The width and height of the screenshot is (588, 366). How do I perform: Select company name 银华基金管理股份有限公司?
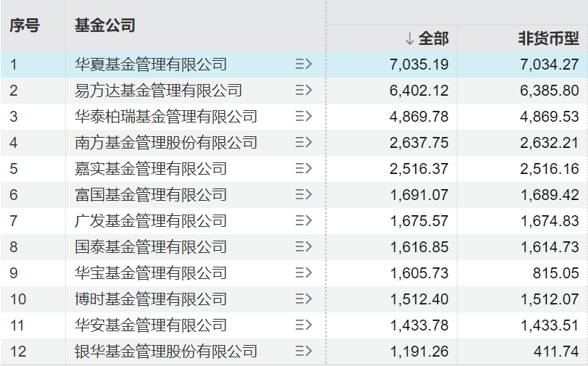[165, 351]
